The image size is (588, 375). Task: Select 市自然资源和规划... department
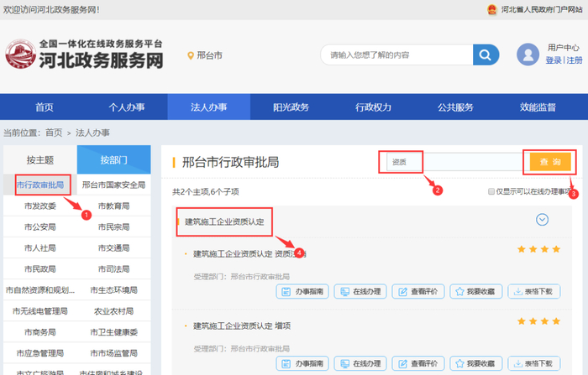click(40, 290)
